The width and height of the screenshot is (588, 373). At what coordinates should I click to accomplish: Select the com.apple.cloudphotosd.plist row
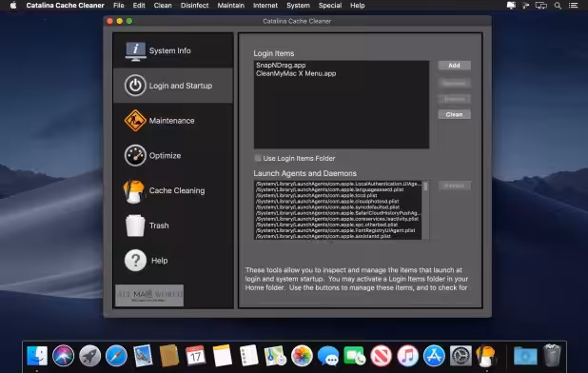(338, 202)
